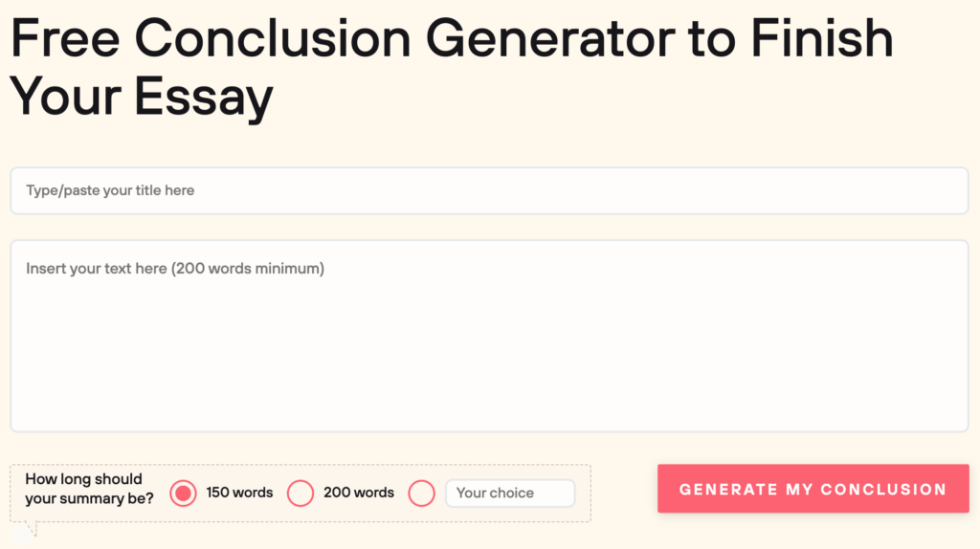Click into the essay text area
Screen dimensions: 980x549
click(489, 335)
